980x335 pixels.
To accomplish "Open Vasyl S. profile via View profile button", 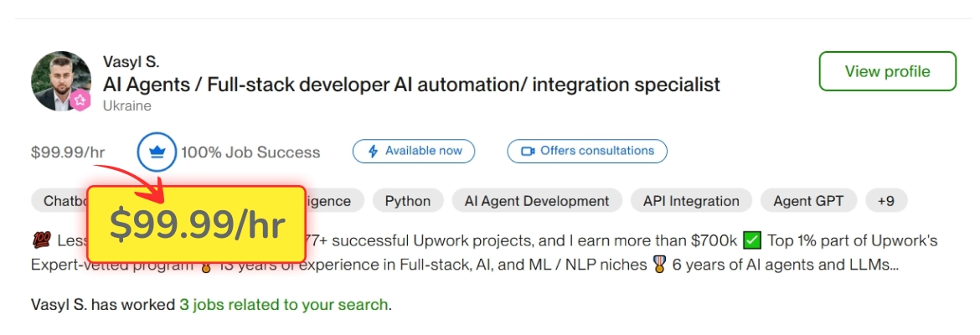I will click(888, 71).
